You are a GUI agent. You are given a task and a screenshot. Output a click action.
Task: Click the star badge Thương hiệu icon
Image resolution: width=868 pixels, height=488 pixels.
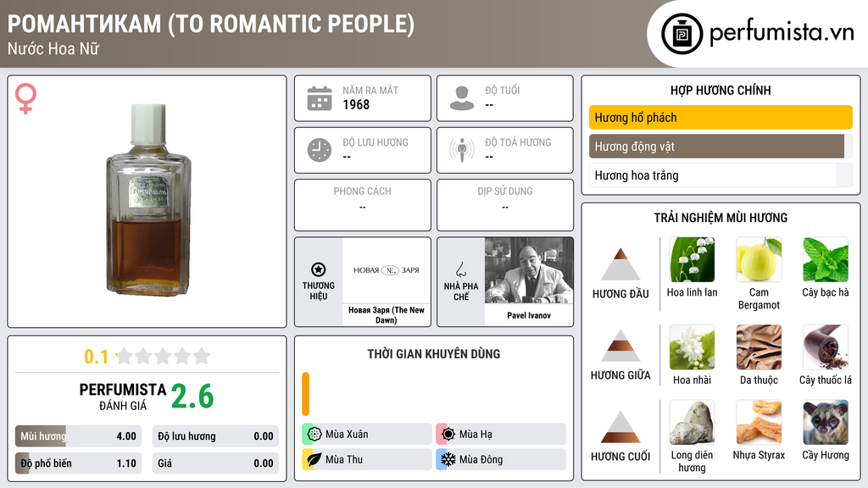coord(319,269)
